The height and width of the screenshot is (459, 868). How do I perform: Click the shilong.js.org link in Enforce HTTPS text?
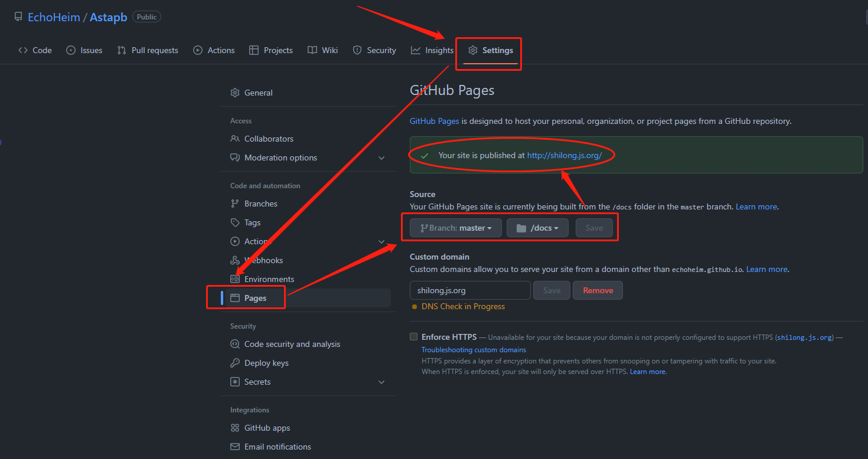click(805, 337)
